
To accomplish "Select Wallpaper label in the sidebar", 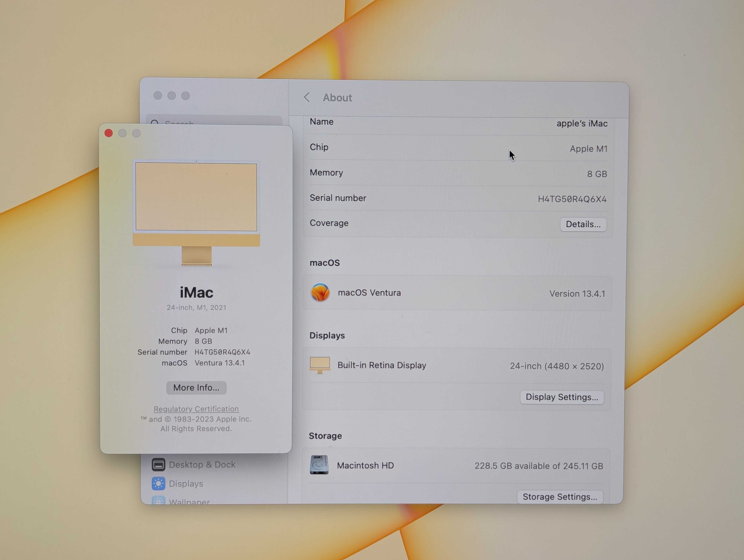I will [x=189, y=501].
